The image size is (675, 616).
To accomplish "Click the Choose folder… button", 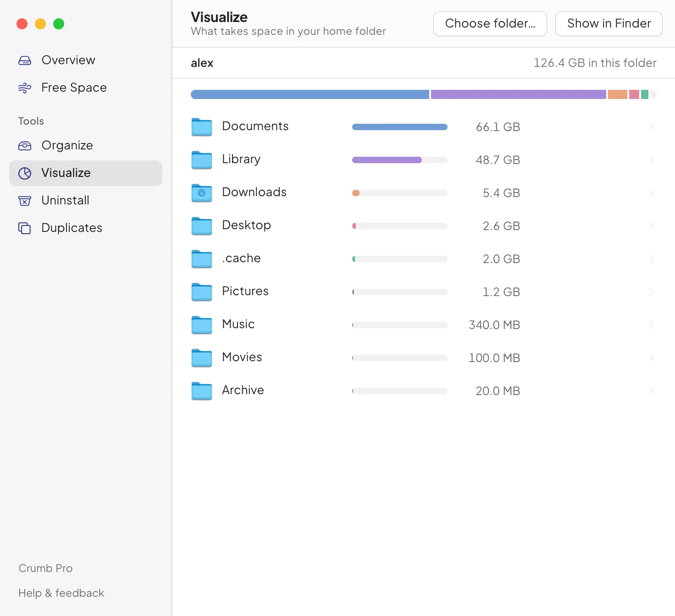I will [x=490, y=24].
